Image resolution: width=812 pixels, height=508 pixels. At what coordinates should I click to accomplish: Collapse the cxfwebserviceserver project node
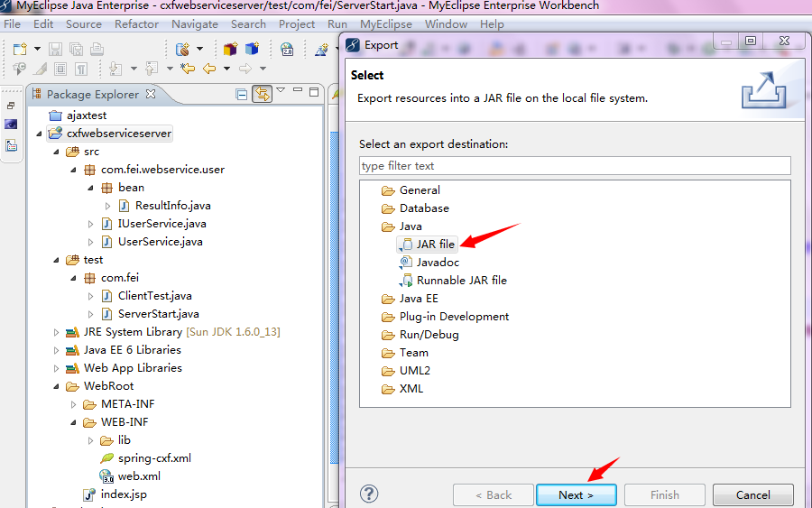pyautogui.click(x=39, y=134)
